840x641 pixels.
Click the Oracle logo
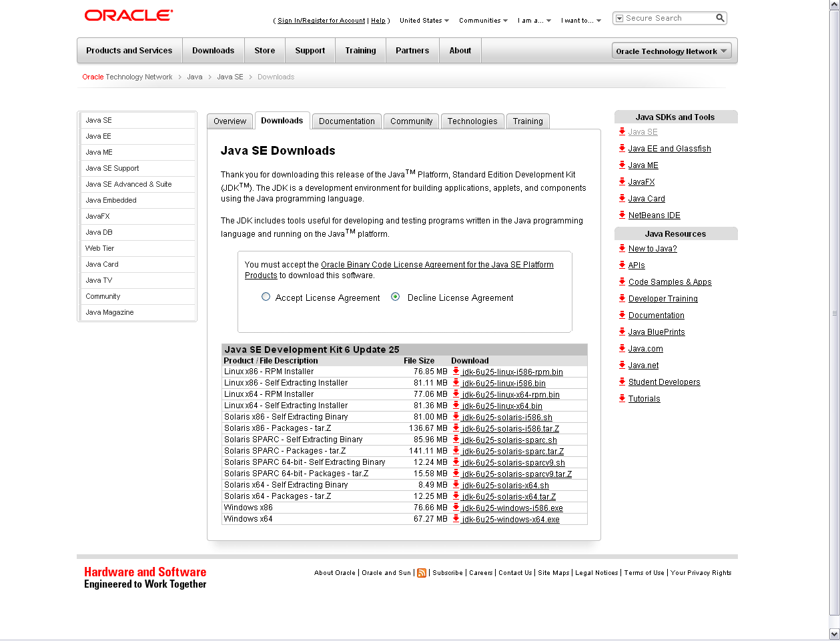[x=129, y=15]
